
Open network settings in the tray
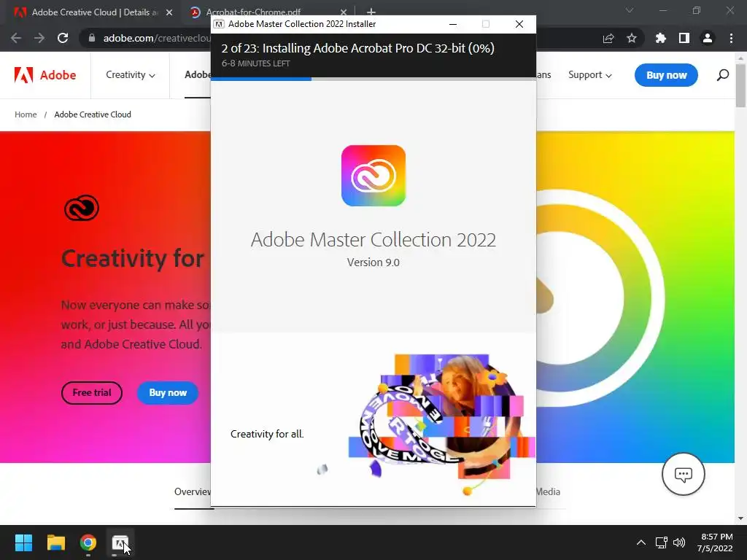[661, 542]
